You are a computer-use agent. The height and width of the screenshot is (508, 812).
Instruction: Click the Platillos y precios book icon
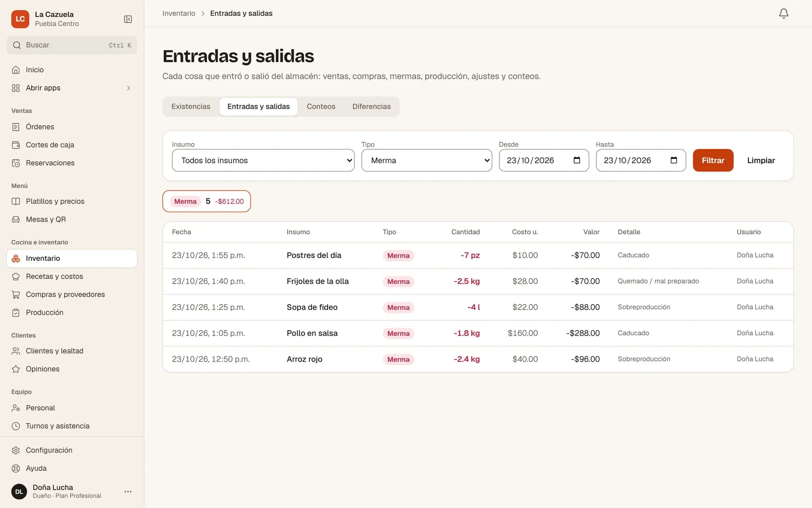[16, 201]
